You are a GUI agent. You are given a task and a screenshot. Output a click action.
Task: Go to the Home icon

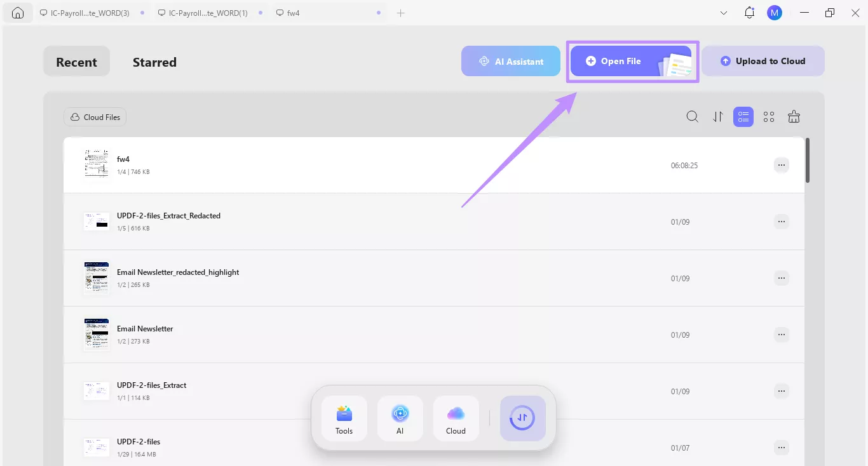pos(18,13)
